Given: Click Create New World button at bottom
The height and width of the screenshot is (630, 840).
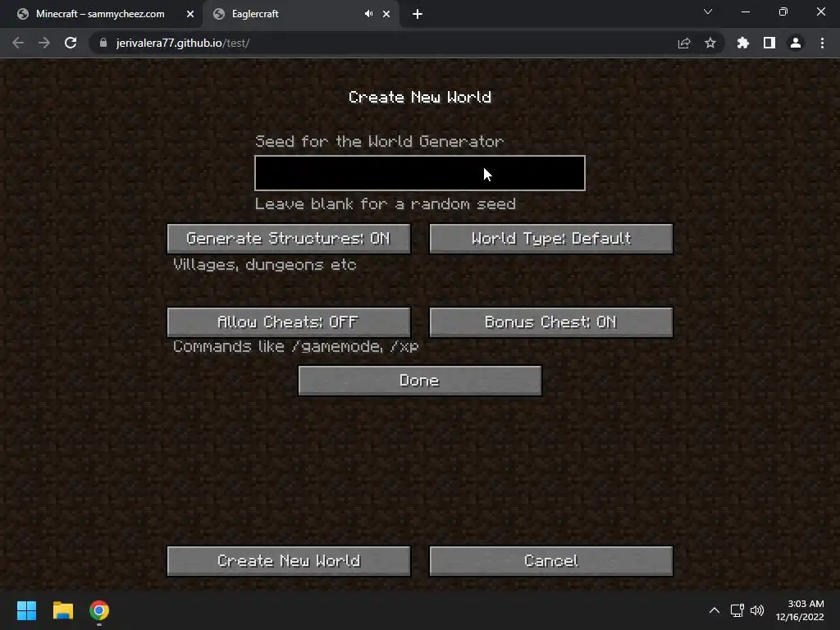Looking at the screenshot, I should [x=289, y=561].
